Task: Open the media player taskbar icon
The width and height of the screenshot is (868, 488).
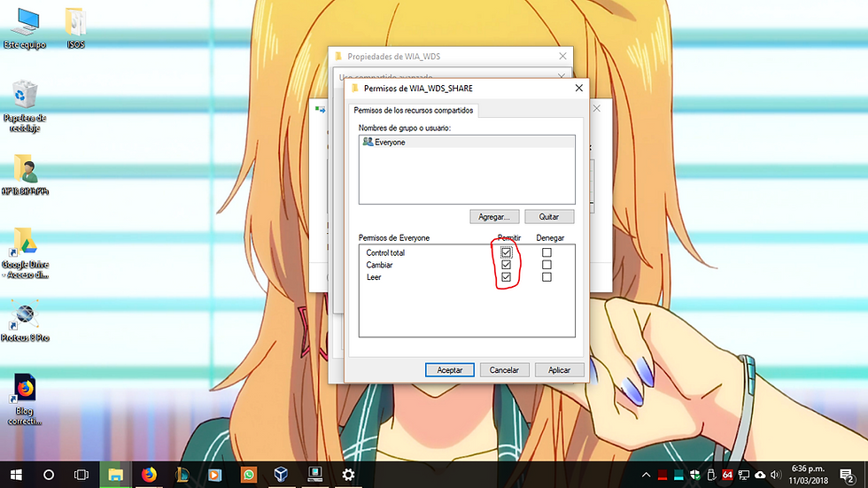Action: point(214,475)
